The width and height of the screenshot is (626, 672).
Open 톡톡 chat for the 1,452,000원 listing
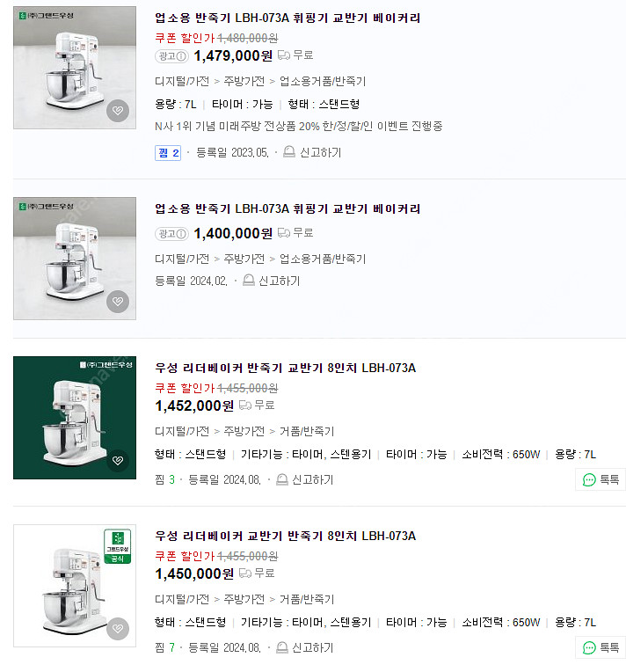coord(601,479)
